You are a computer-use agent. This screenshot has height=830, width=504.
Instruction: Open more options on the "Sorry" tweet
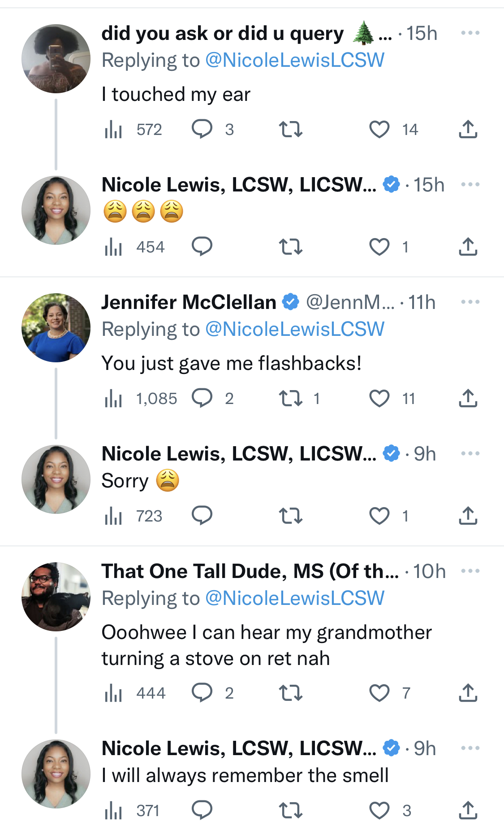pyautogui.click(x=470, y=453)
